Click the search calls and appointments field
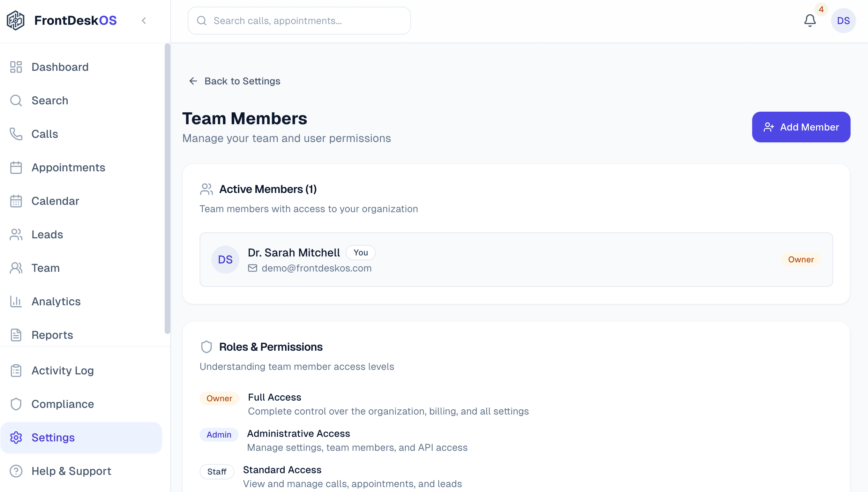The width and height of the screenshot is (868, 492). coord(299,20)
